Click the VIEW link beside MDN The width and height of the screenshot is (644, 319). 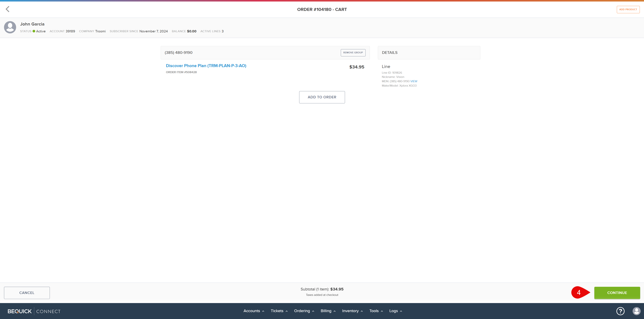click(x=414, y=81)
